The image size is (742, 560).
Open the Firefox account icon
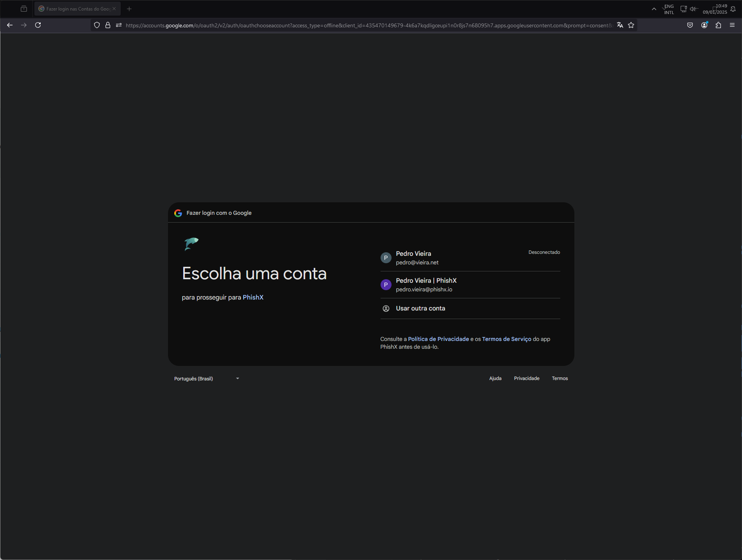point(704,25)
